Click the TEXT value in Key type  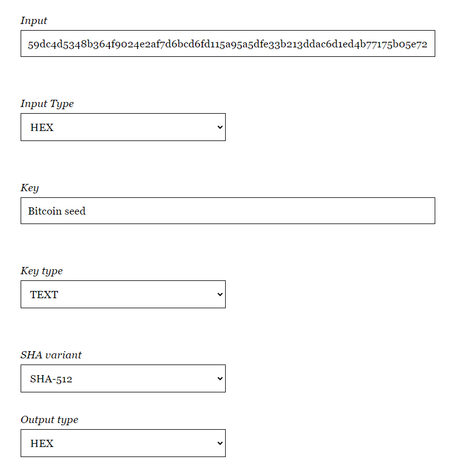(44, 295)
